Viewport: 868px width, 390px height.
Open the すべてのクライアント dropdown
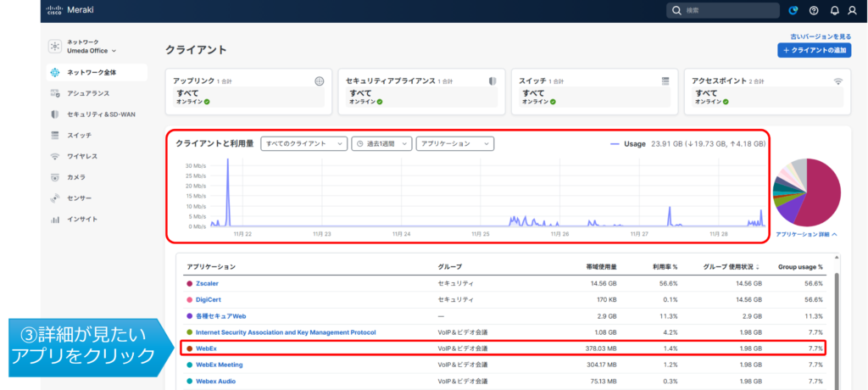(304, 144)
